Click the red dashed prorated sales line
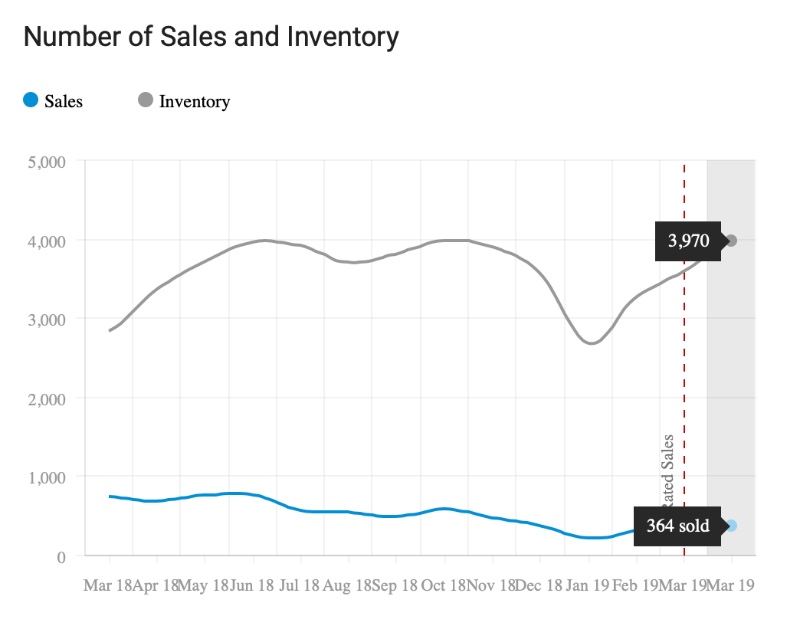800x626 pixels. (684, 357)
